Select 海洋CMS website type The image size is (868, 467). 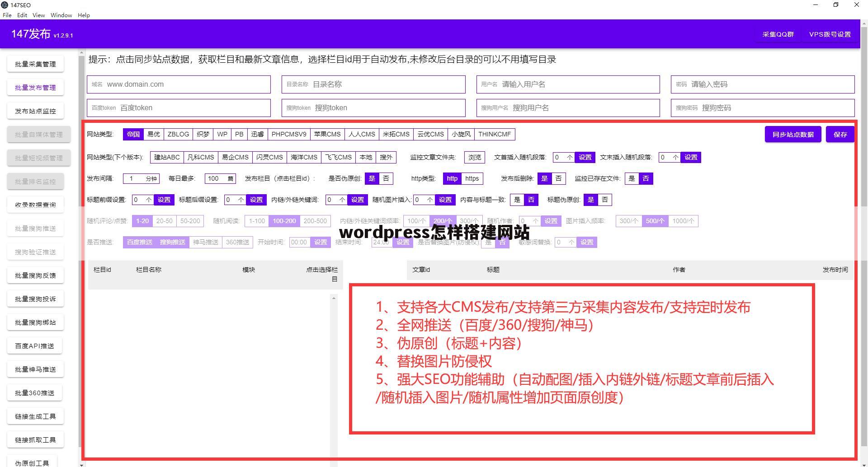(x=304, y=157)
